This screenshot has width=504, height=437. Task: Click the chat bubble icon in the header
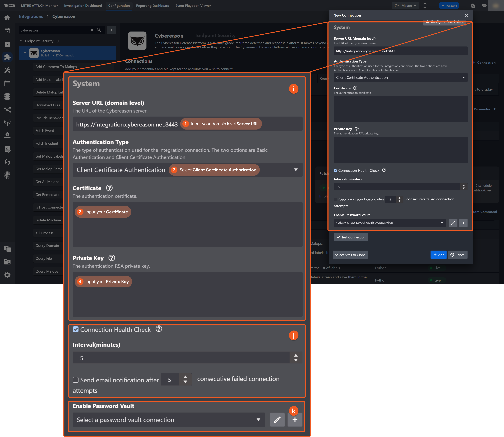[484, 5]
